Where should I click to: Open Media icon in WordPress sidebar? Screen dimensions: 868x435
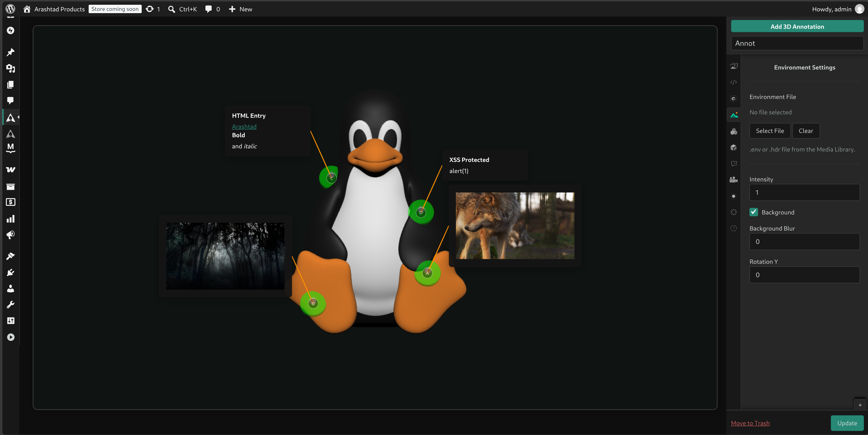click(x=10, y=68)
